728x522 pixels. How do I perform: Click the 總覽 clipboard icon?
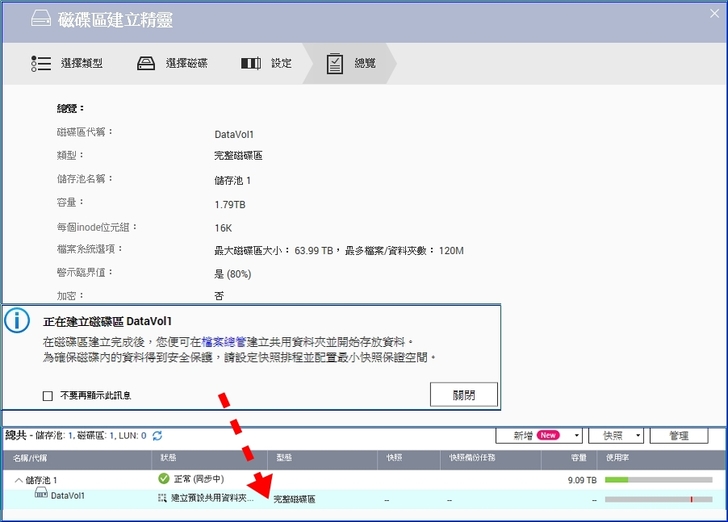(336, 63)
